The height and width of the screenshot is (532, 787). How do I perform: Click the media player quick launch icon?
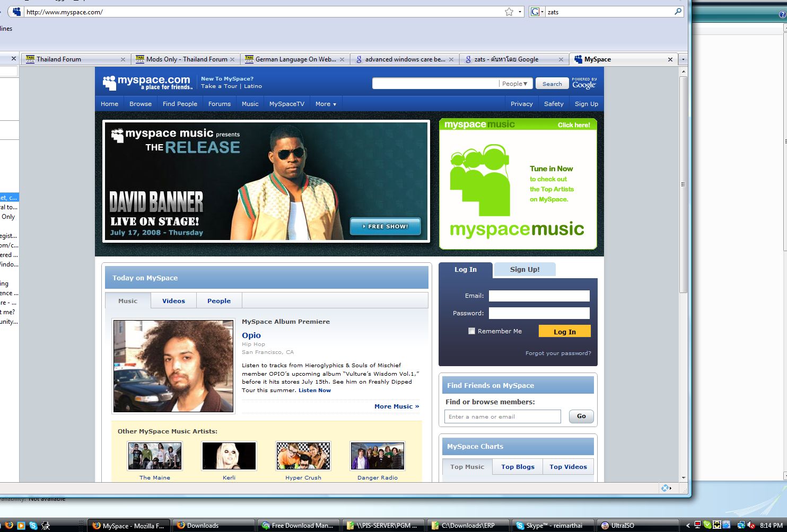(21, 526)
